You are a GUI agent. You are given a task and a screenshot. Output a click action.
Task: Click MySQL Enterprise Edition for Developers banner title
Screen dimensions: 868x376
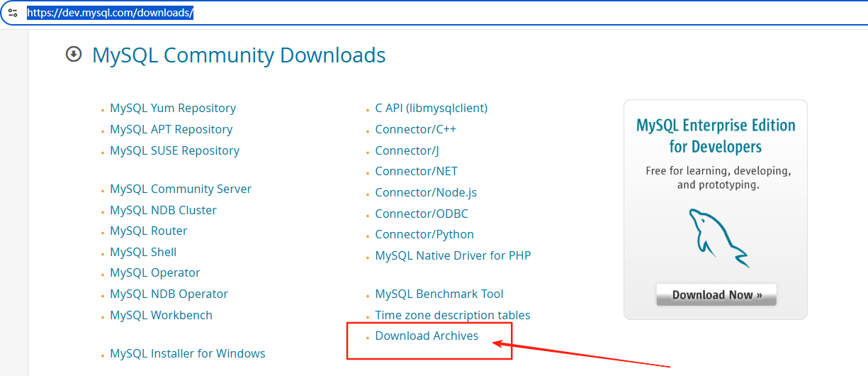point(716,136)
